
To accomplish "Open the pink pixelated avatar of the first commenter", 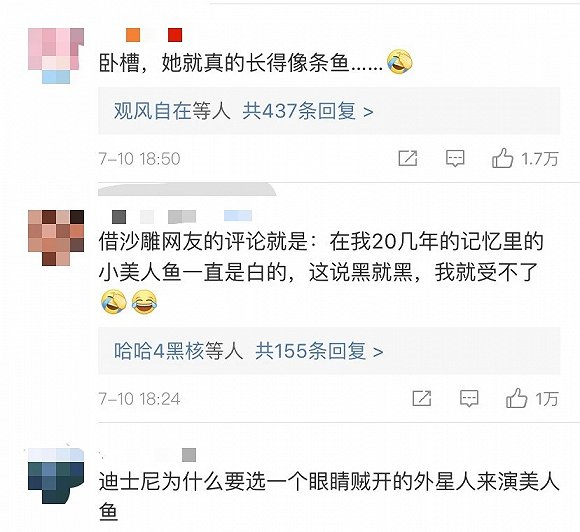I will pyautogui.click(x=56, y=56).
